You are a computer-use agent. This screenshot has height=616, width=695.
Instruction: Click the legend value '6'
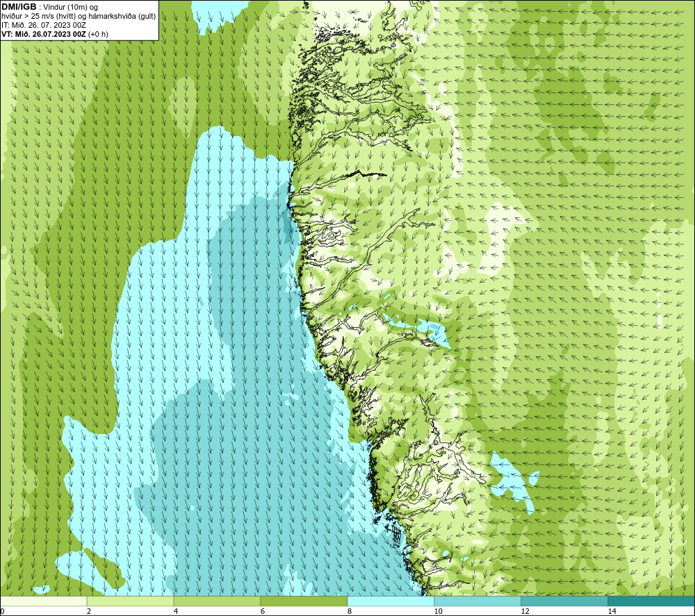coord(263,612)
